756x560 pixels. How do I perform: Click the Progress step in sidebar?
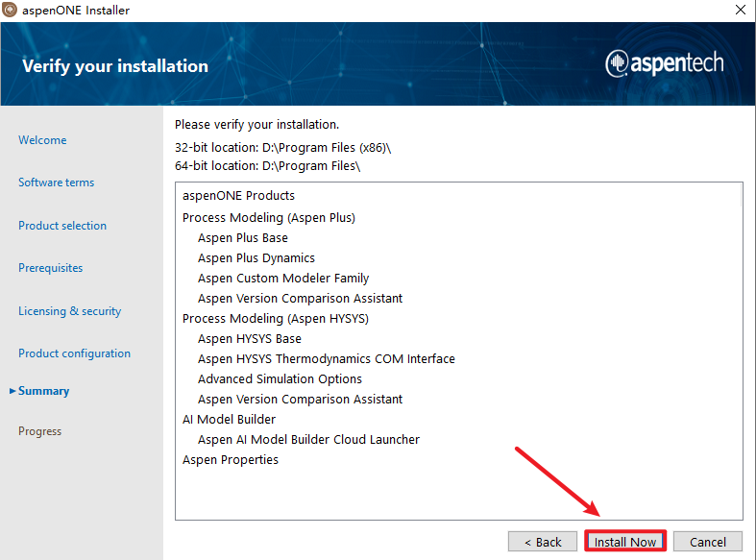coord(39,431)
